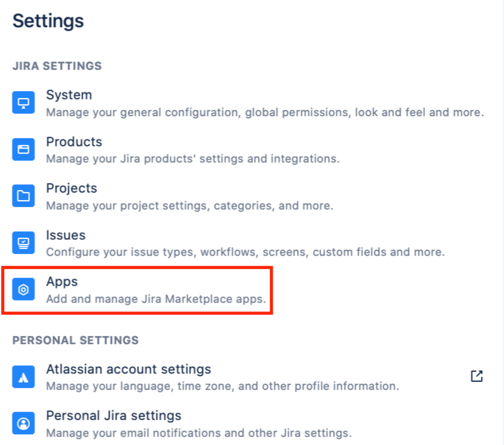Image resolution: width=504 pixels, height=445 pixels.
Task: Click the Projects folder icon
Action: pos(23,196)
